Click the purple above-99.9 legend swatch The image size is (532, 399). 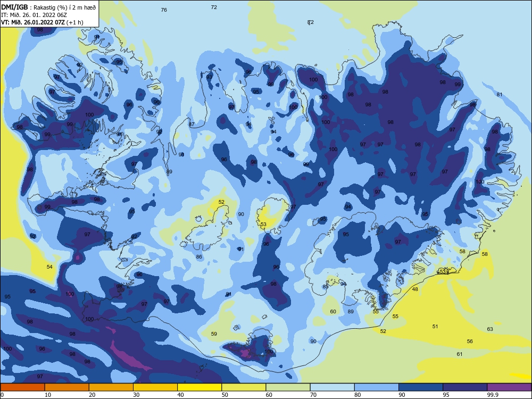pos(509,387)
